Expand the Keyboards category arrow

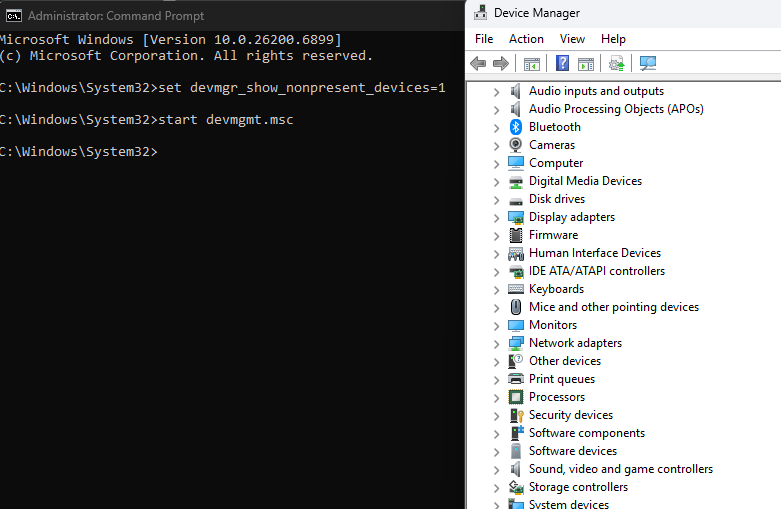497,289
